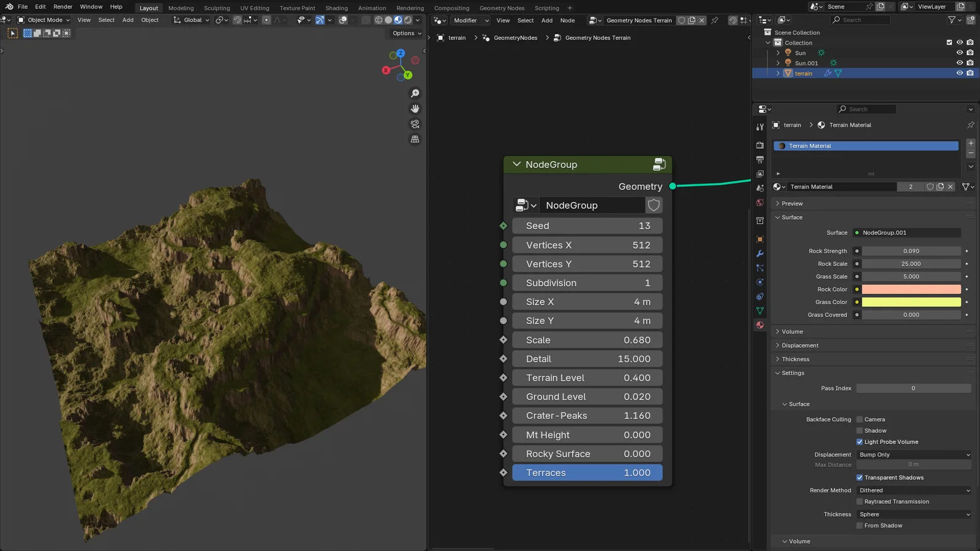This screenshot has width=980, height=551.
Task: Change Render Method from Dithered dropdown
Action: click(x=913, y=490)
